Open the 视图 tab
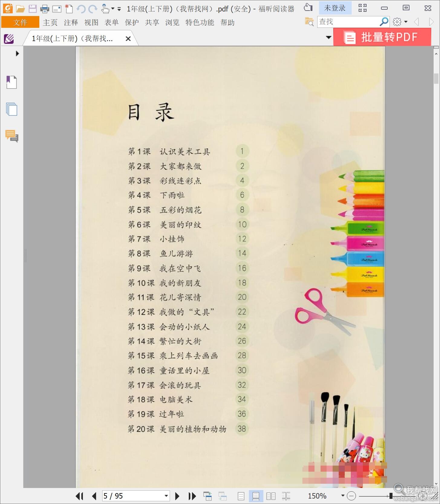 click(x=91, y=22)
